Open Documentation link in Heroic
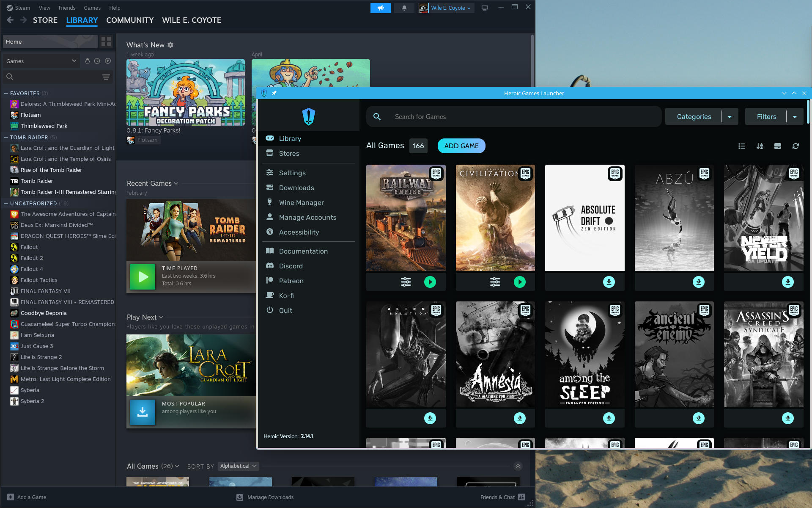The width and height of the screenshot is (812, 508). (x=309, y=251)
